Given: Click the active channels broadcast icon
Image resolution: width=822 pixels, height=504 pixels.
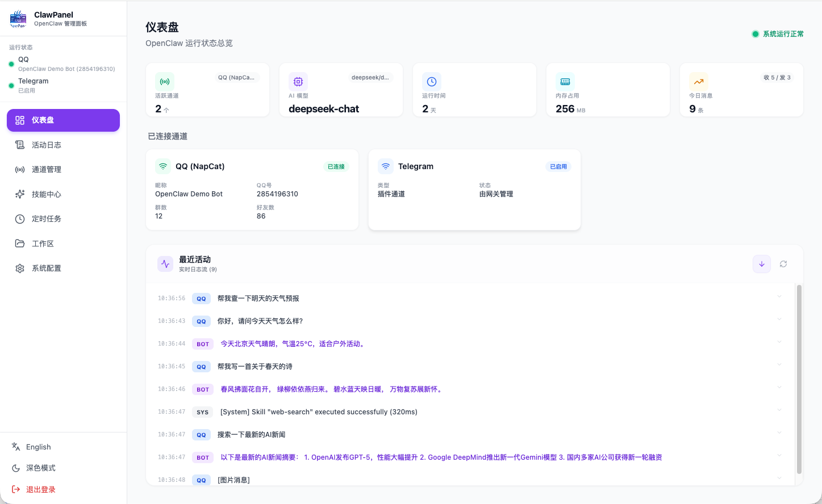Looking at the screenshot, I should pos(165,82).
